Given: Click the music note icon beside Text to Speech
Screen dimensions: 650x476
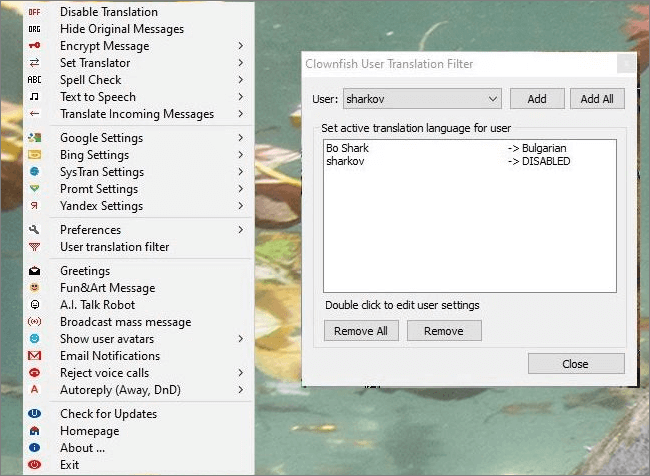Looking at the screenshot, I should 34,97.
